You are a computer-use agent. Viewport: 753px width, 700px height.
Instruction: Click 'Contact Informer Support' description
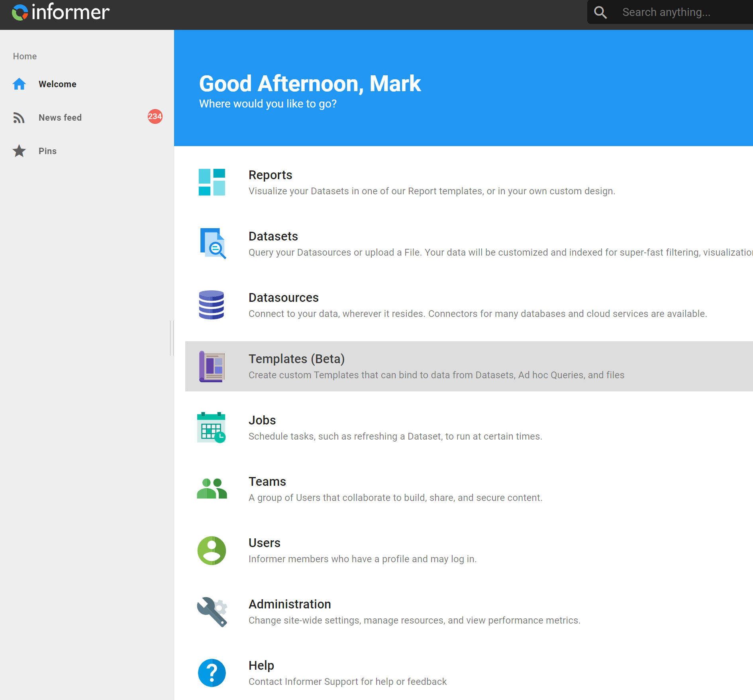point(347,682)
